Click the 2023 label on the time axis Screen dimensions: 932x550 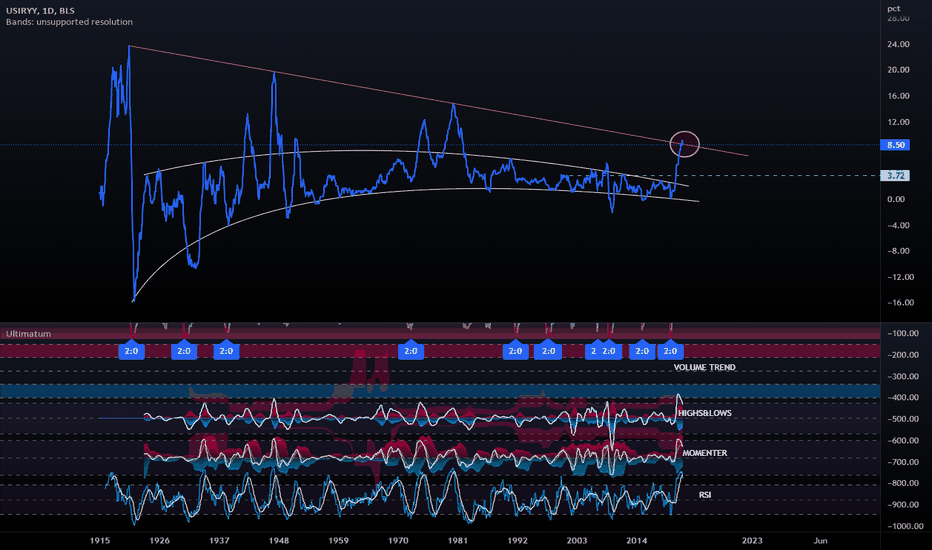(x=752, y=540)
